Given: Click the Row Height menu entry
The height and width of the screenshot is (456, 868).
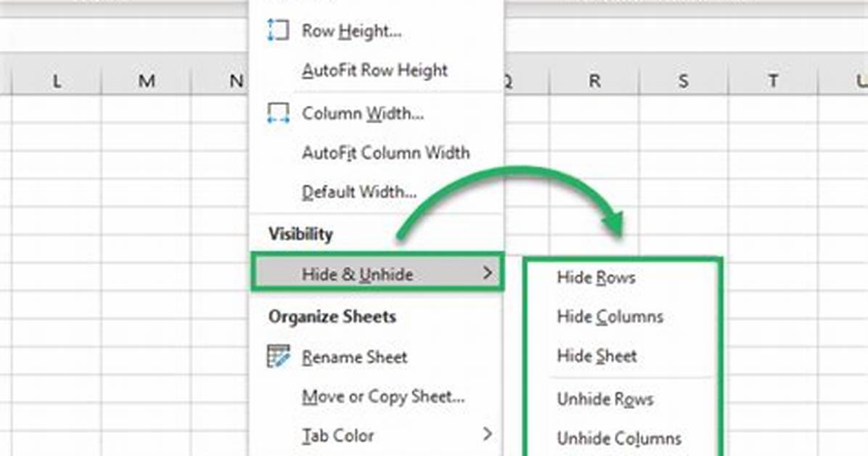Looking at the screenshot, I should pos(351,31).
